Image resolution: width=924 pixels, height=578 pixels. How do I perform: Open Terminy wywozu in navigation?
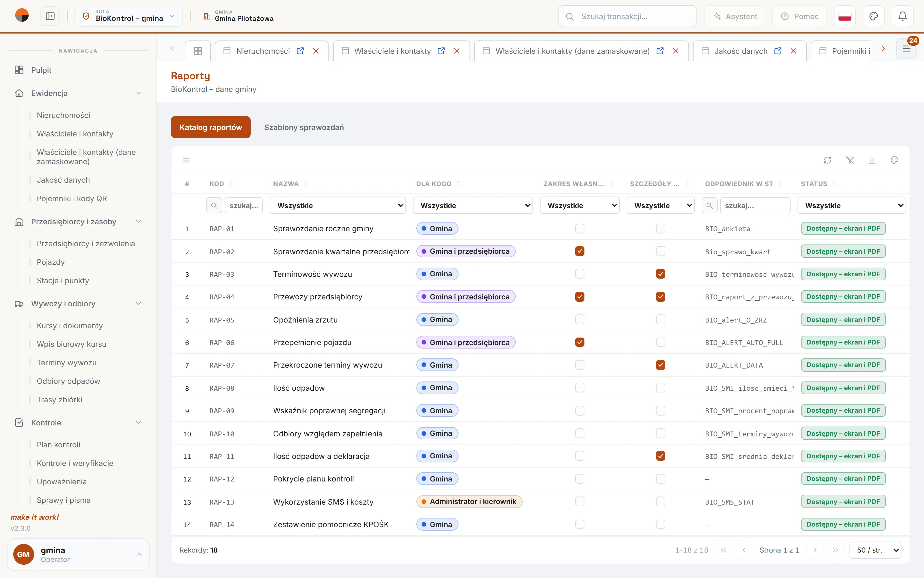point(66,362)
